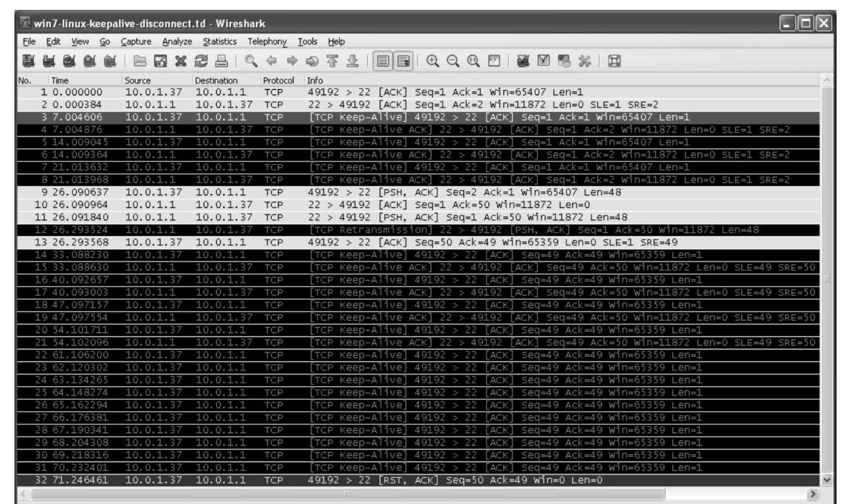Image resolution: width=849 pixels, height=504 pixels.
Task: Open the Tools menu
Action: [x=307, y=42]
